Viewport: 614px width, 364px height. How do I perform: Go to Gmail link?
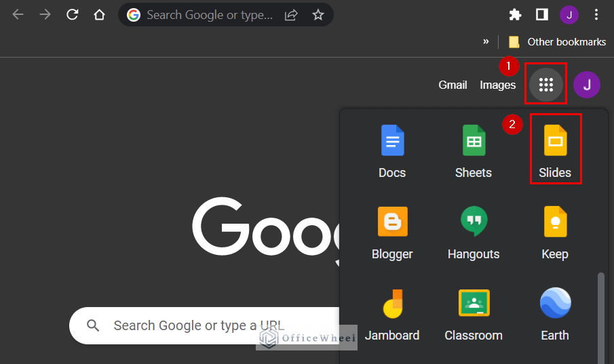coord(453,85)
